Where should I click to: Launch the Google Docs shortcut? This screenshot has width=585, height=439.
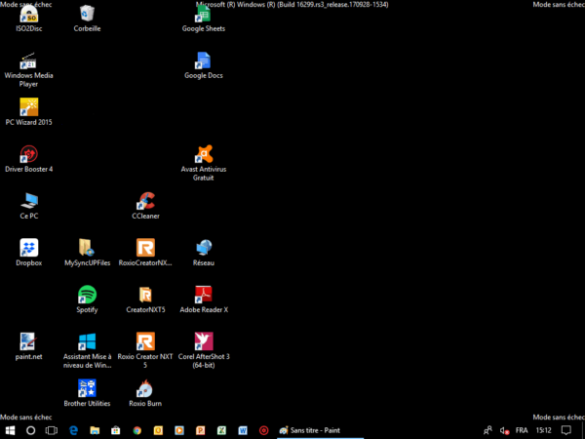click(x=203, y=66)
